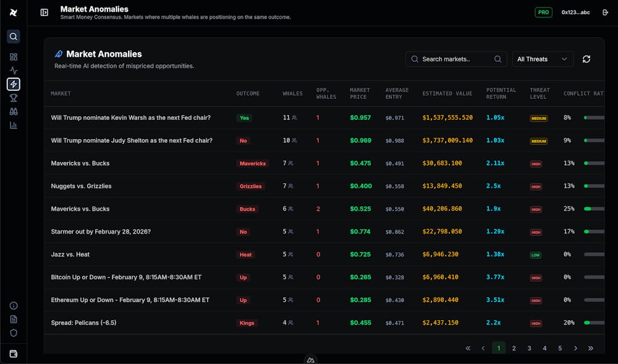This screenshot has height=364, width=618.
Task: Click the logout icon next to wallet address
Action: pos(606,12)
